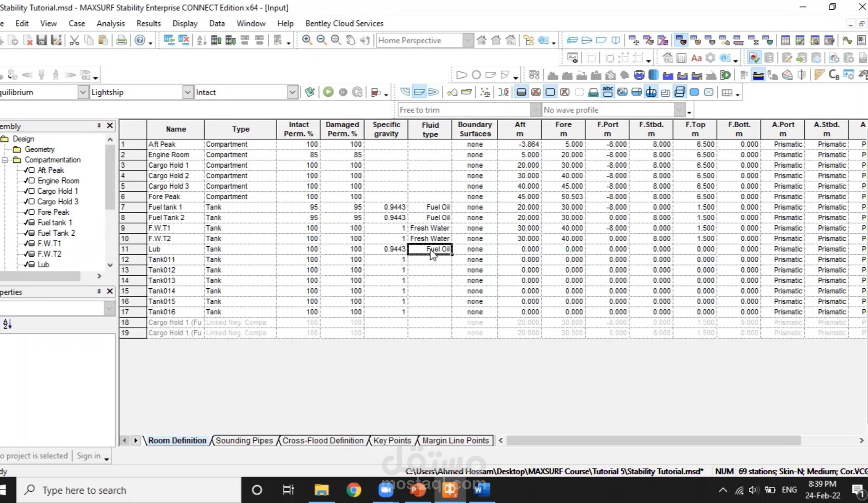Switch to the Sounding Pipes tab
The height and width of the screenshot is (503, 868).
click(244, 441)
